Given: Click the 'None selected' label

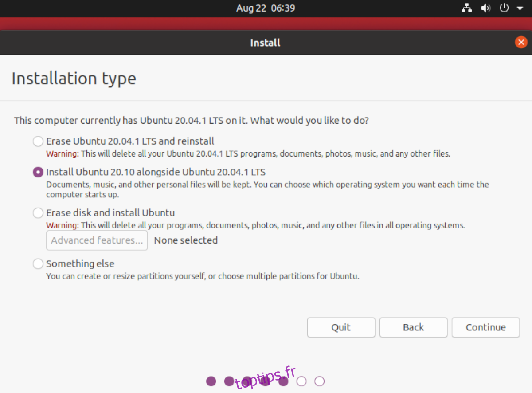Looking at the screenshot, I should point(186,240).
